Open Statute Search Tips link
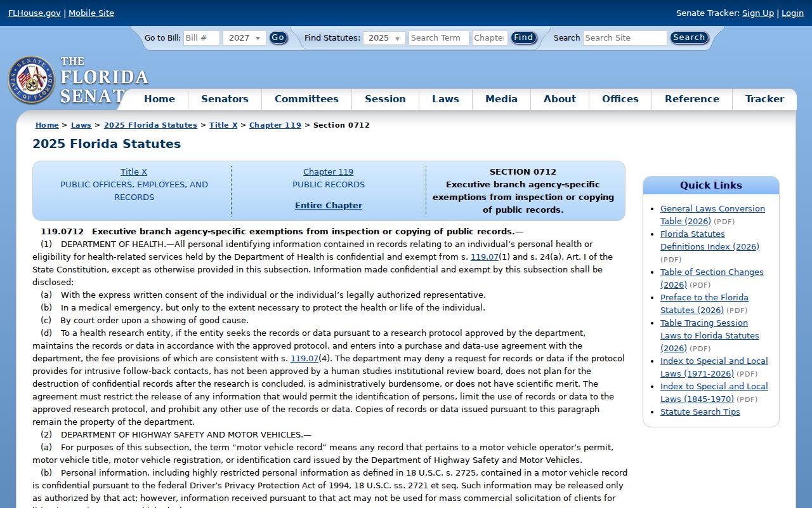This screenshot has height=508, width=812. (x=700, y=412)
